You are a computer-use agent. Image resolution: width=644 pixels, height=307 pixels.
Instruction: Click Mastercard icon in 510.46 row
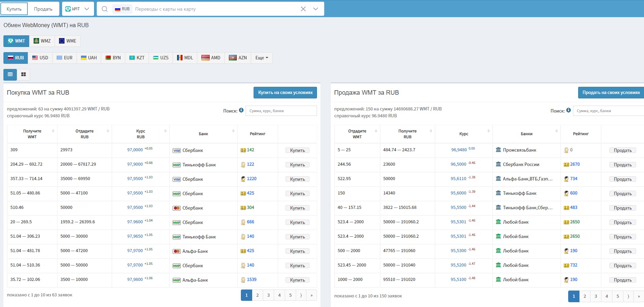tap(177, 208)
